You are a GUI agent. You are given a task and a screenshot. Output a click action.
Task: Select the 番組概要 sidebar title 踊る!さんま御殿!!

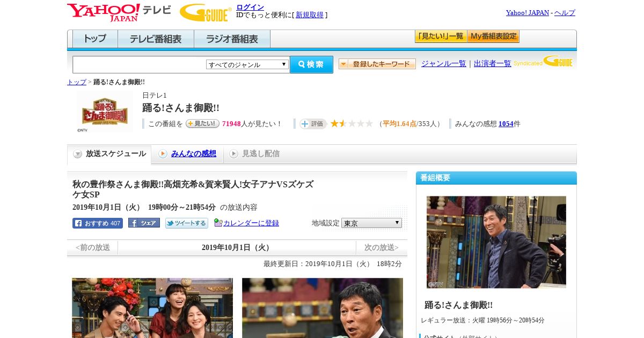coord(459,305)
